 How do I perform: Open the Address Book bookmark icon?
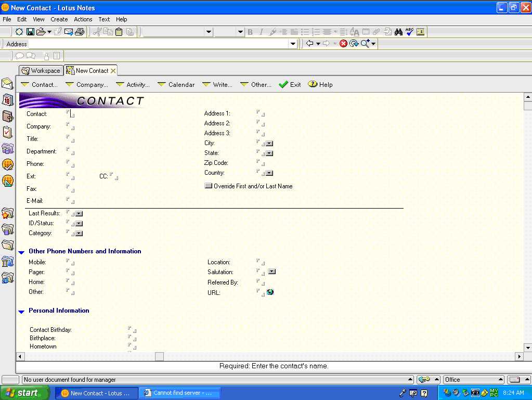tap(7, 116)
